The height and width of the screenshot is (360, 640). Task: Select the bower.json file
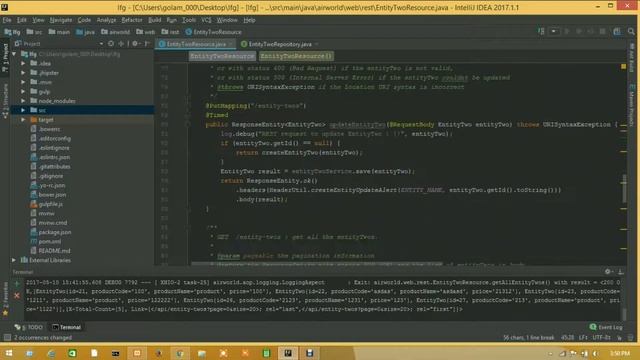52,195
